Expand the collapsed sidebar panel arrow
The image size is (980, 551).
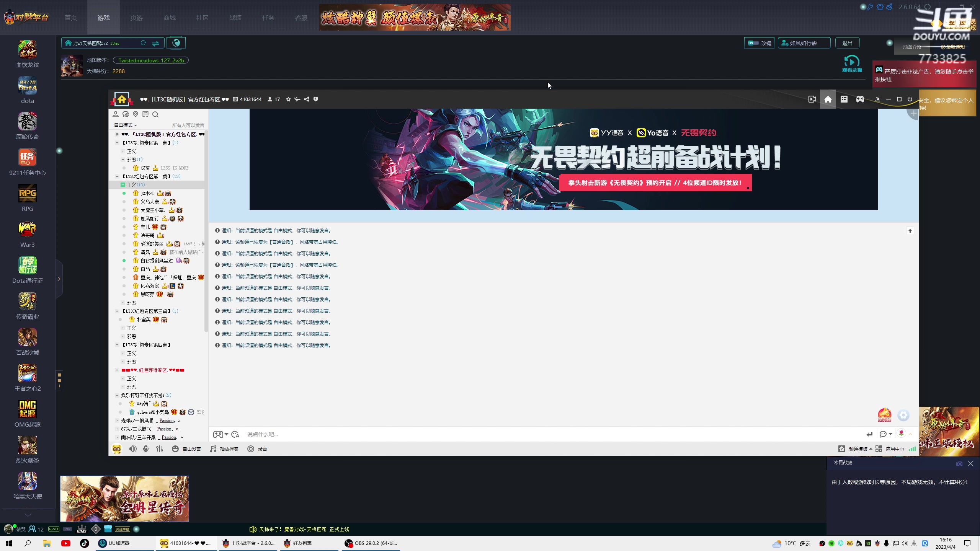pos(59,279)
